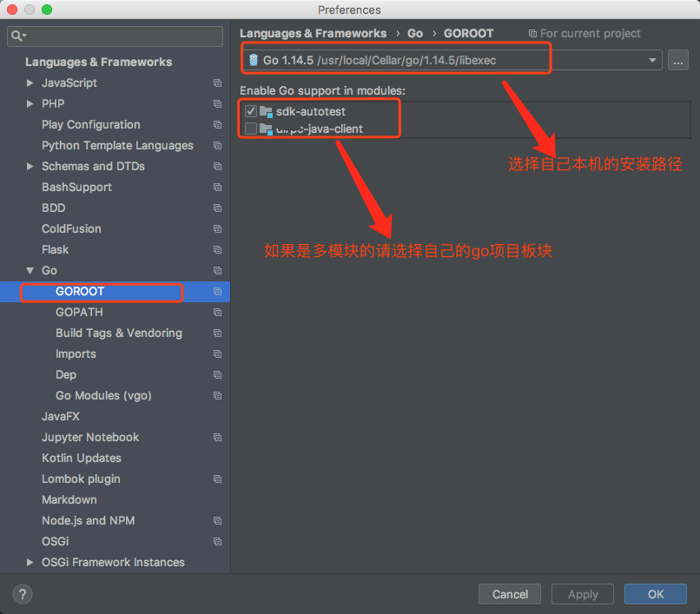Viewport: 700px width, 614px height.
Task: Open the BDD settings page
Action: [x=53, y=208]
